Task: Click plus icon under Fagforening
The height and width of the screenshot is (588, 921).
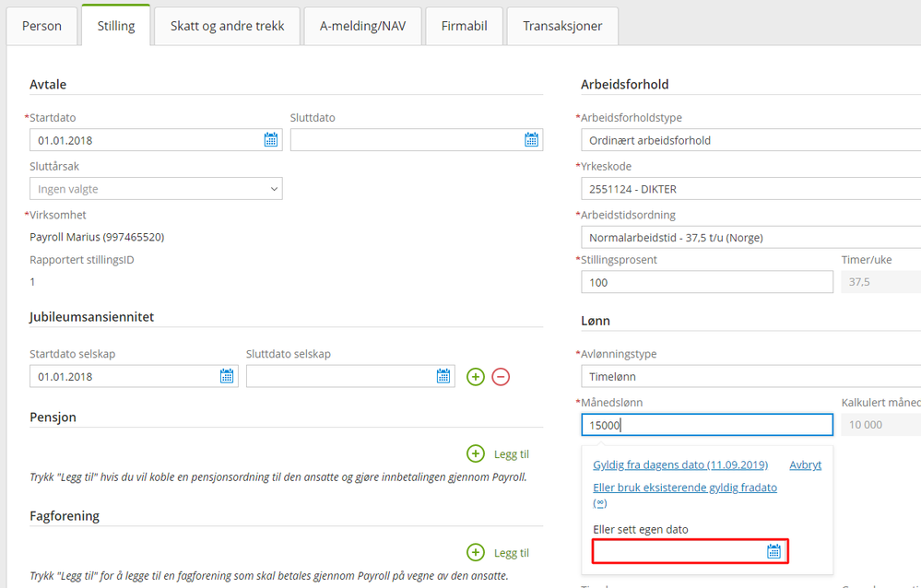Action: tap(475, 552)
